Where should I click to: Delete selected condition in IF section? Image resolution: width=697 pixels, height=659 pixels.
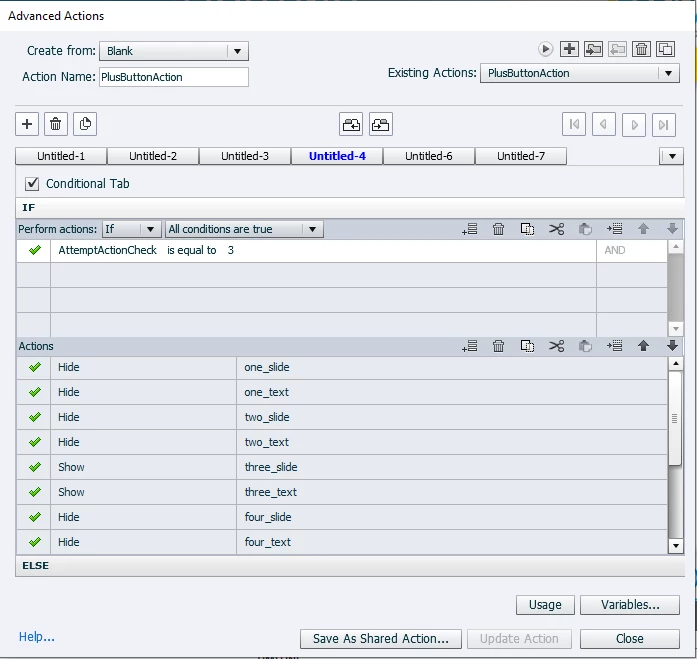tap(498, 229)
